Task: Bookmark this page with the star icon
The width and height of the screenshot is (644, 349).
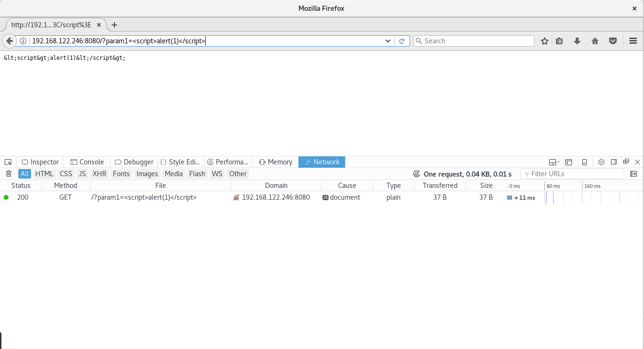Action: tap(545, 41)
